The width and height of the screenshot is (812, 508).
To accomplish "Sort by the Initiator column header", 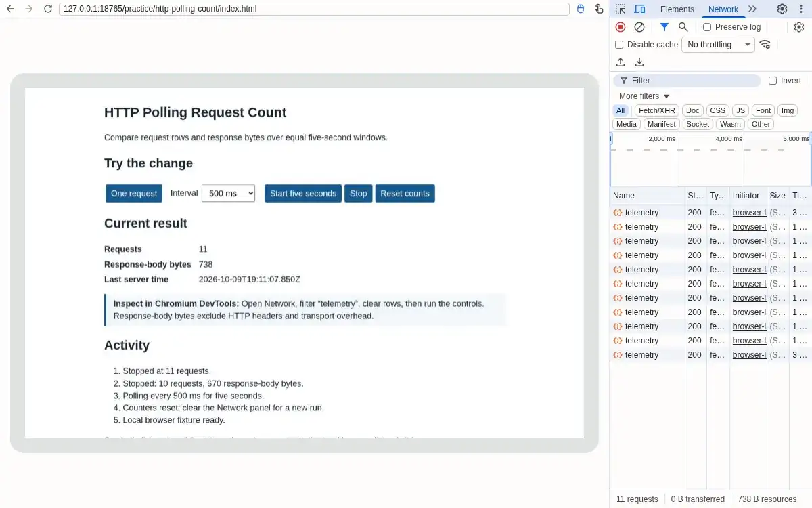I will coord(748,196).
